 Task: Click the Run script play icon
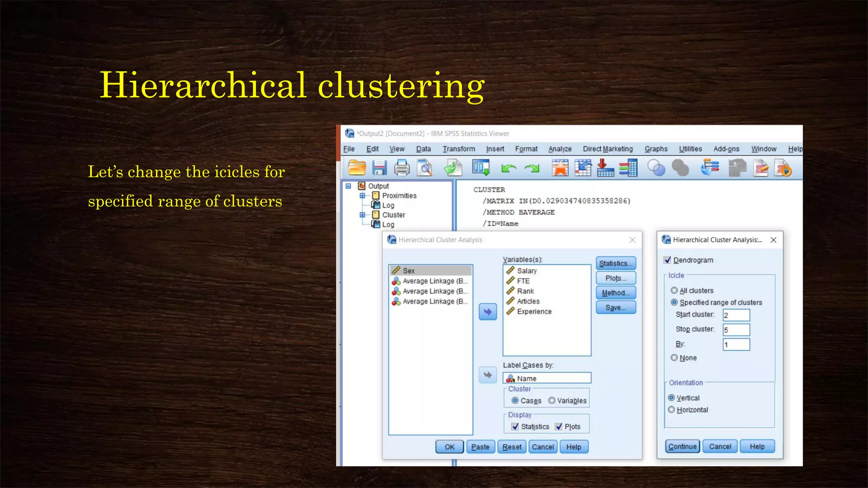click(x=783, y=168)
